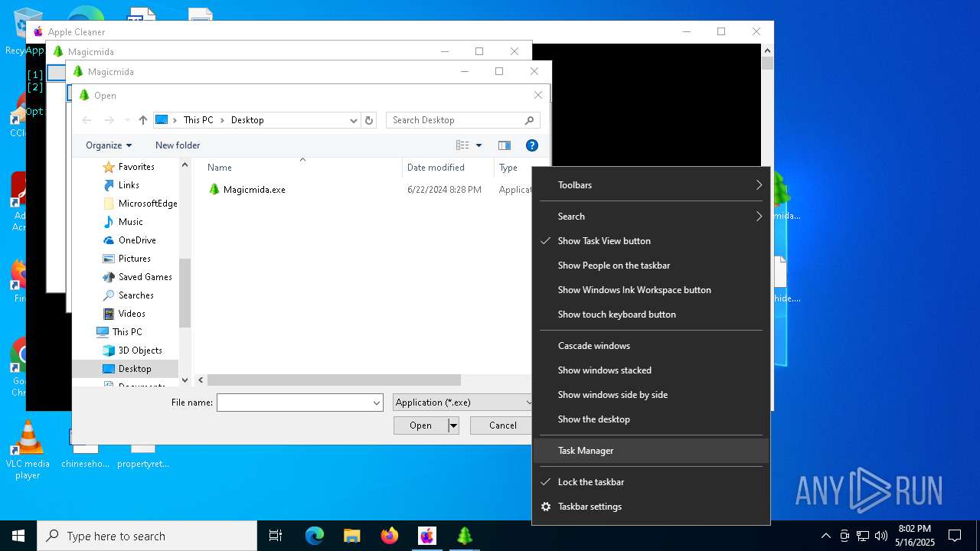
Task: Click the Back navigation arrow
Action: [87, 120]
